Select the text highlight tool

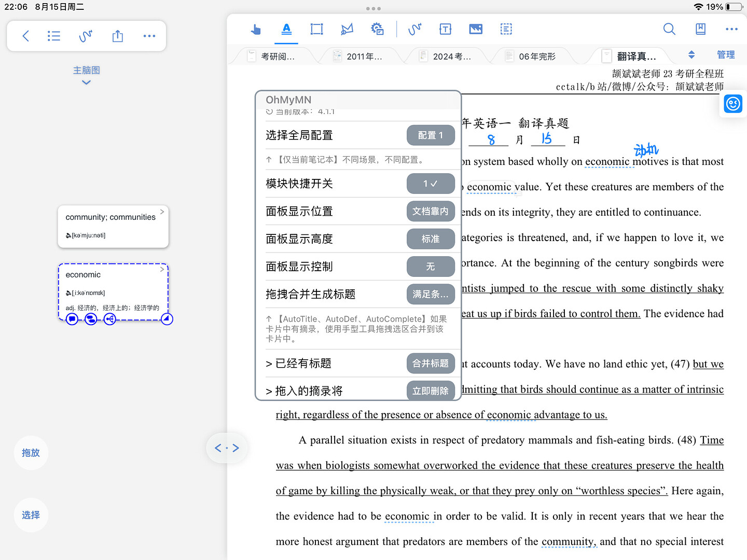pyautogui.click(x=286, y=29)
